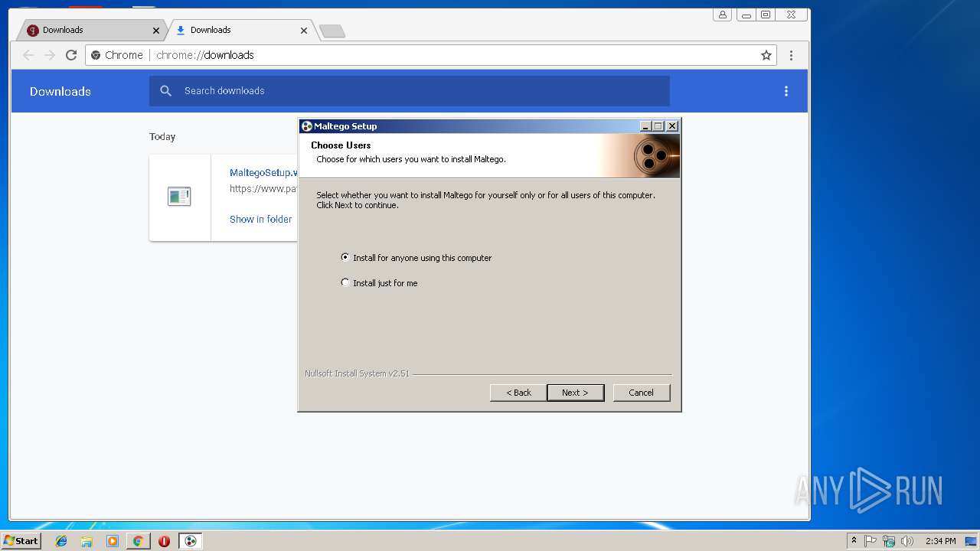Click Chrome profile user icon
Viewport: 980px width, 551px height.
click(722, 15)
